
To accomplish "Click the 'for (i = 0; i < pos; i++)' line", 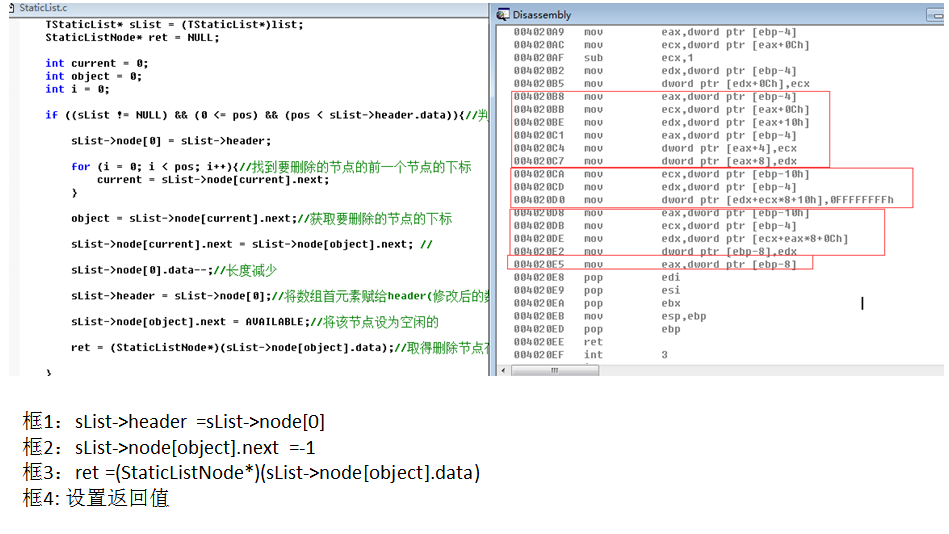I will click(271, 166).
